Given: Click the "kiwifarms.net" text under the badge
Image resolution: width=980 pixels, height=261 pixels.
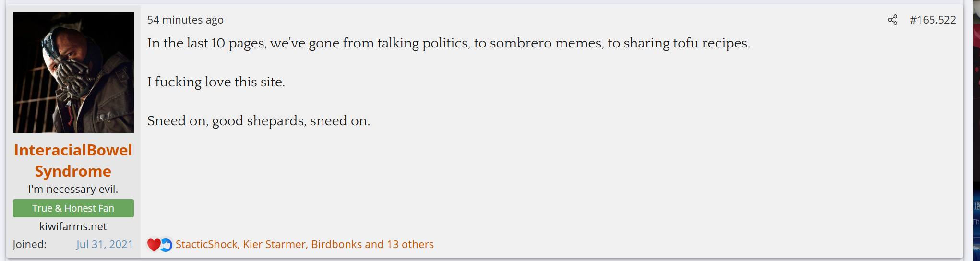Looking at the screenshot, I should coord(73,226).
